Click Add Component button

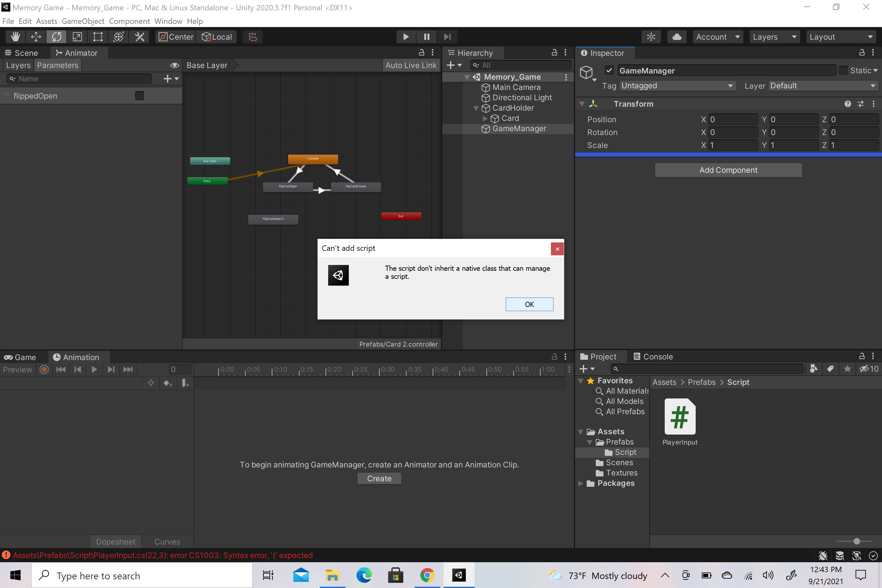click(x=728, y=170)
